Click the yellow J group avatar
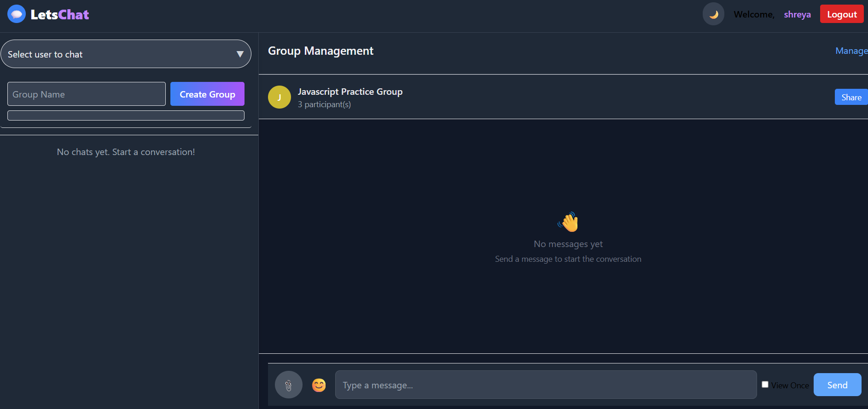The image size is (868, 409). (280, 97)
